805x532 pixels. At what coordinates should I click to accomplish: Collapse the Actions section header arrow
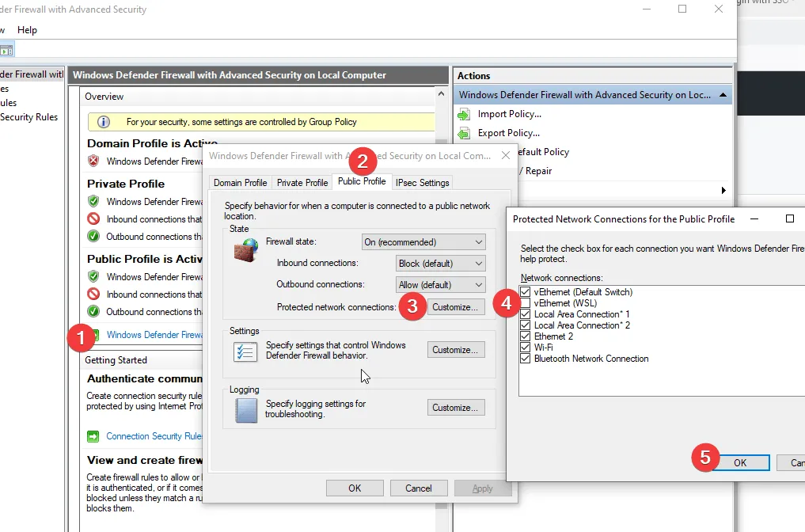723,95
